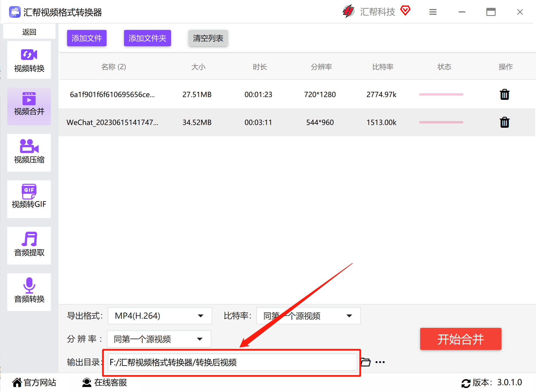Close the converter window
536x392 pixels.
[x=520, y=12]
